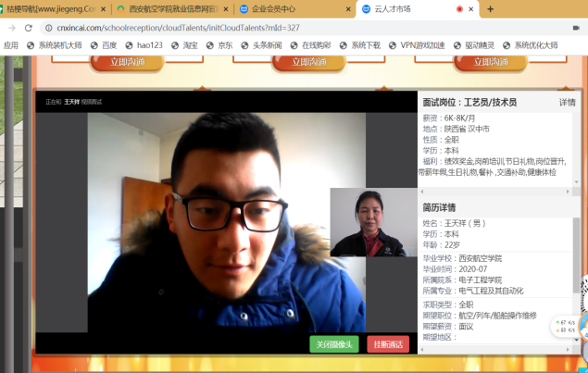Open job 详情 link

point(567,103)
